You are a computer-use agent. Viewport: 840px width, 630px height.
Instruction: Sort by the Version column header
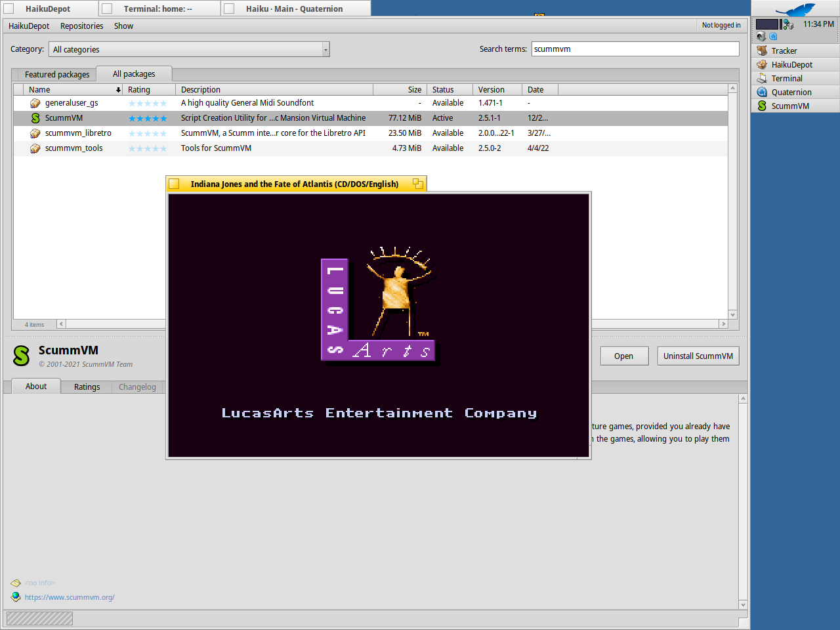(497, 90)
